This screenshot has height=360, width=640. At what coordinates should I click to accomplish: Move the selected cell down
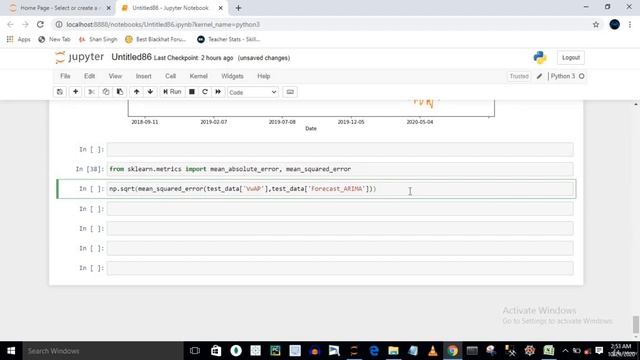[x=150, y=92]
